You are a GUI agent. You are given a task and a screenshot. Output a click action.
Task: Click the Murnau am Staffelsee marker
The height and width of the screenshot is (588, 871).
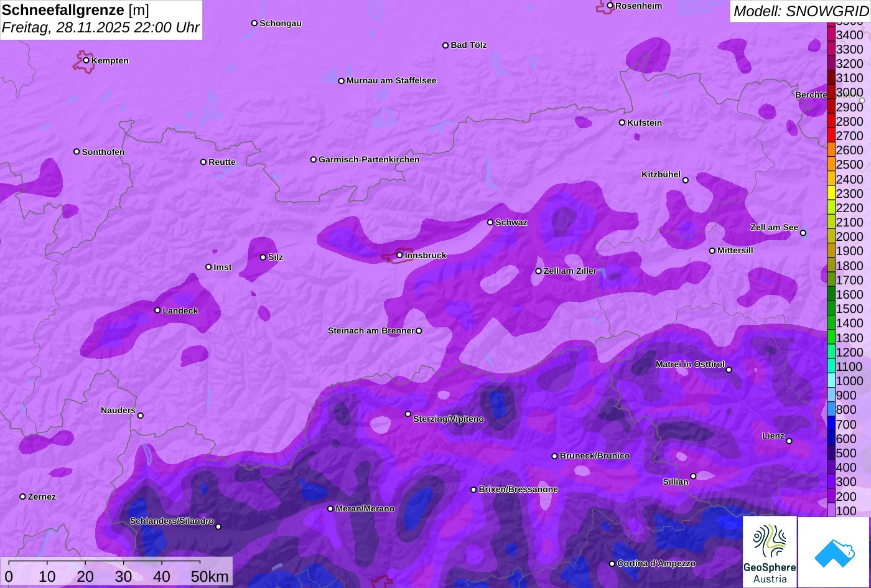[x=342, y=81]
